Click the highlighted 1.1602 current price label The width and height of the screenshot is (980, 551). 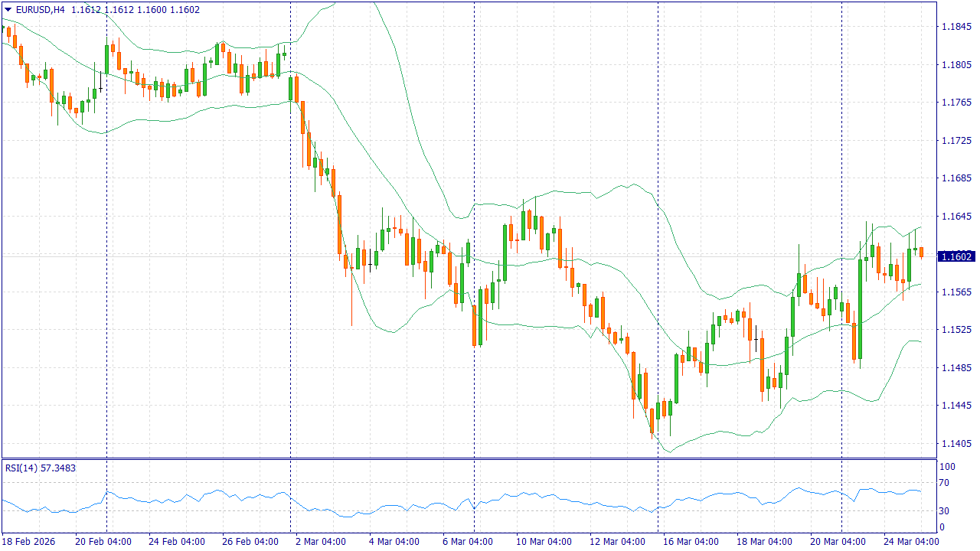(x=957, y=256)
